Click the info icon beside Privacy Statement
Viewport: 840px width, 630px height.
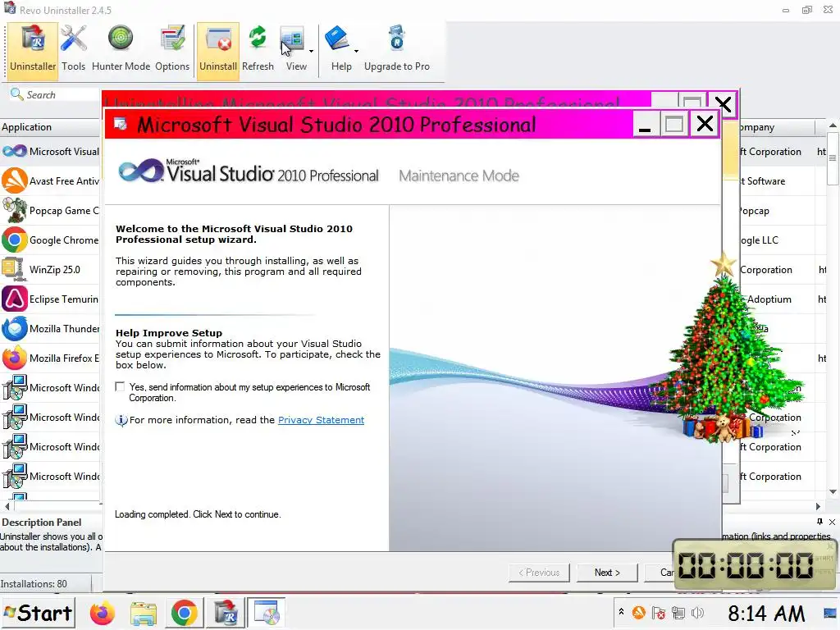[x=121, y=421]
